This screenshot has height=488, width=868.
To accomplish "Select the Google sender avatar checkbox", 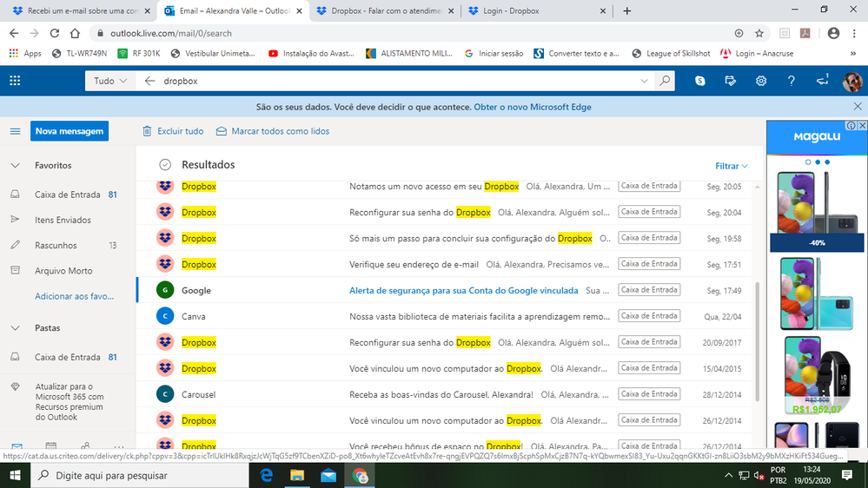I will [x=165, y=290].
